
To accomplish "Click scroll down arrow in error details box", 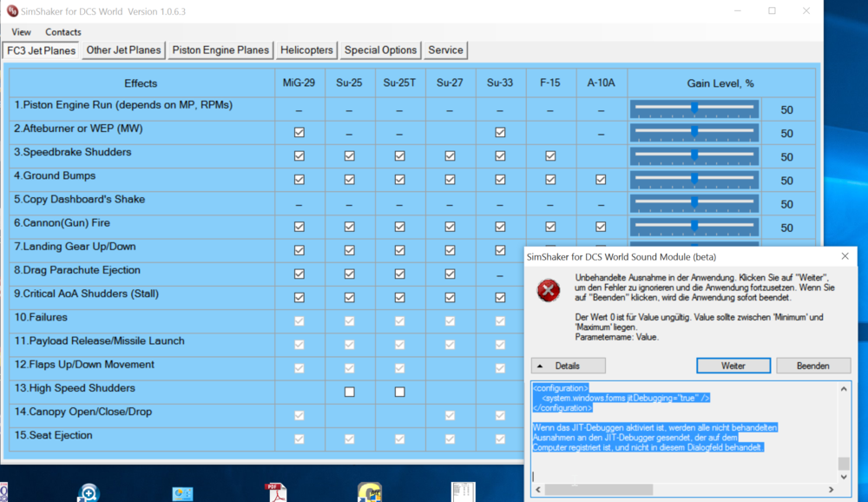I will pos(844,477).
